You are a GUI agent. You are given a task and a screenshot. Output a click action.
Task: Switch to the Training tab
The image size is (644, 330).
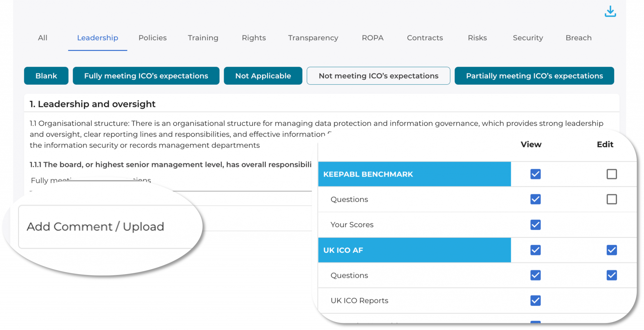point(203,38)
